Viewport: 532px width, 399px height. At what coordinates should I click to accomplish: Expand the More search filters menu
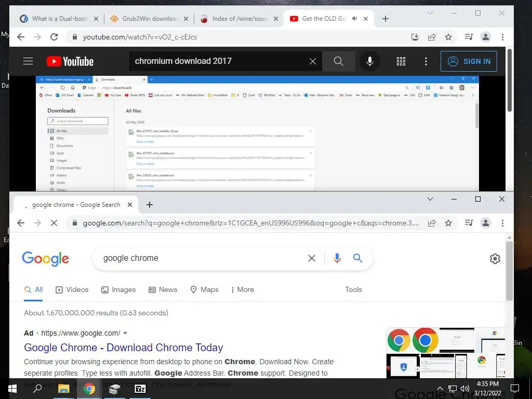242,290
